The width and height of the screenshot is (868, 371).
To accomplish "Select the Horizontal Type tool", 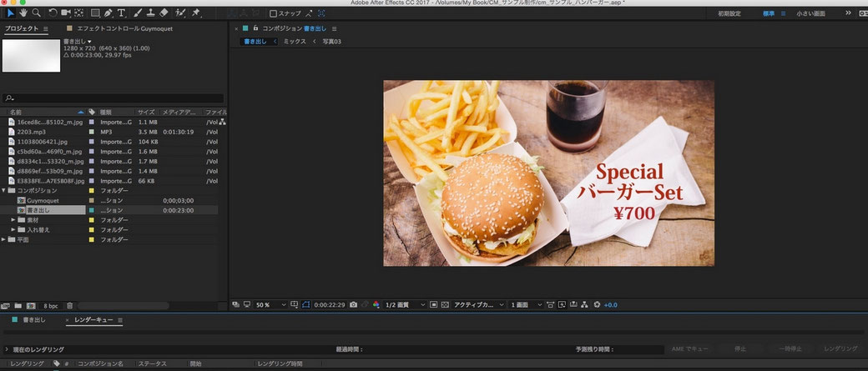I will pyautogui.click(x=121, y=13).
